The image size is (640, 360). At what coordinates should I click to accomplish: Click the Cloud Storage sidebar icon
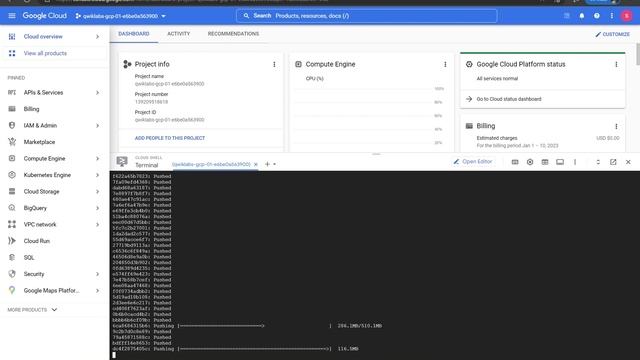(12, 191)
